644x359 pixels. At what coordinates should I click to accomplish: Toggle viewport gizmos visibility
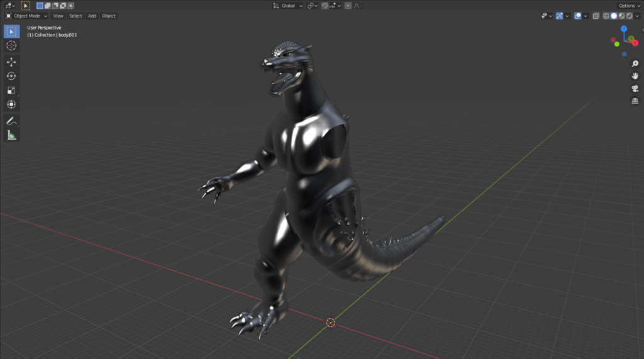coord(558,16)
